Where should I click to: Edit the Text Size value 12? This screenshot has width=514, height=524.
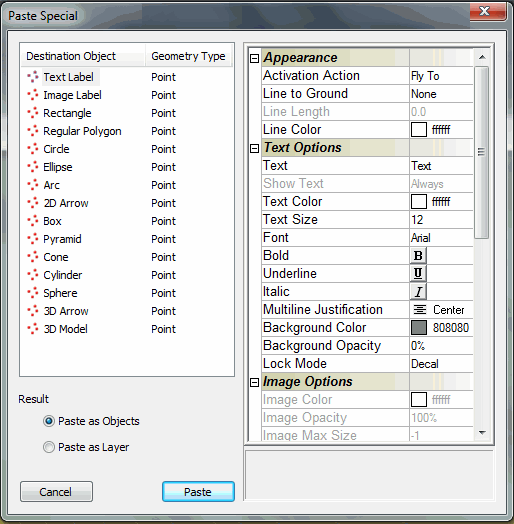(x=441, y=220)
